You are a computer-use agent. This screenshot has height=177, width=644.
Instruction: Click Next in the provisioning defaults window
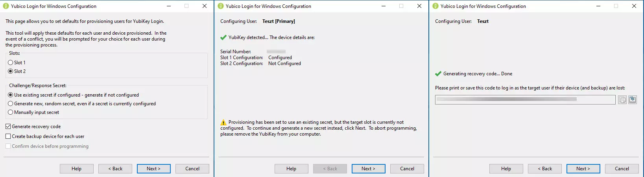(154, 169)
